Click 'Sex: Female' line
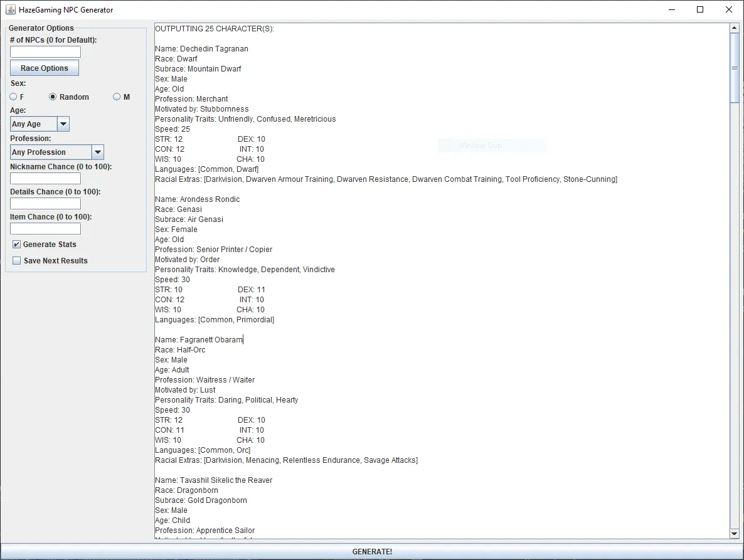 (176, 229)
